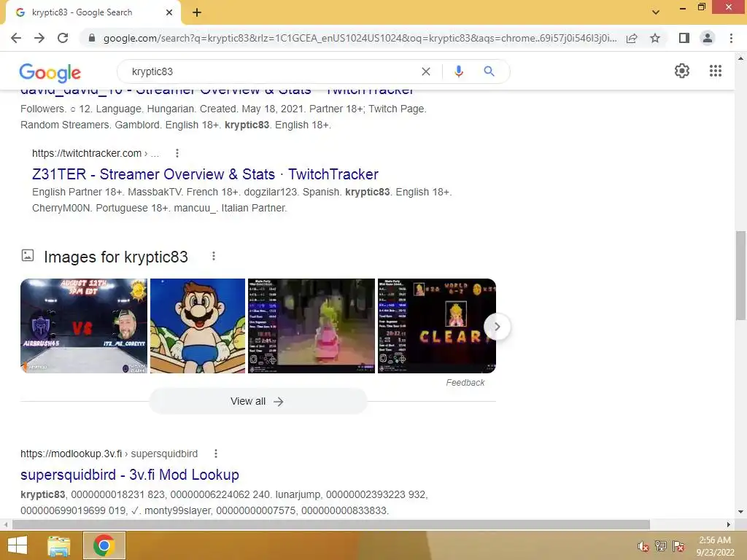The width and height of the screenshot is (747, 560).
Task: Open the Action Center flag icon
Action: [678, 545]
